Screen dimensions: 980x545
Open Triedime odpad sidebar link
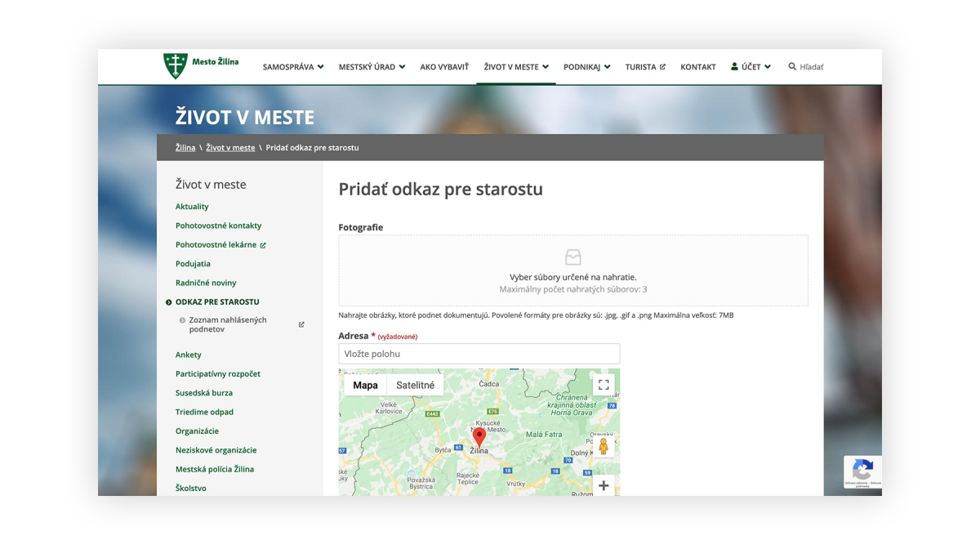pyautogui.click(x=204, y=412)
